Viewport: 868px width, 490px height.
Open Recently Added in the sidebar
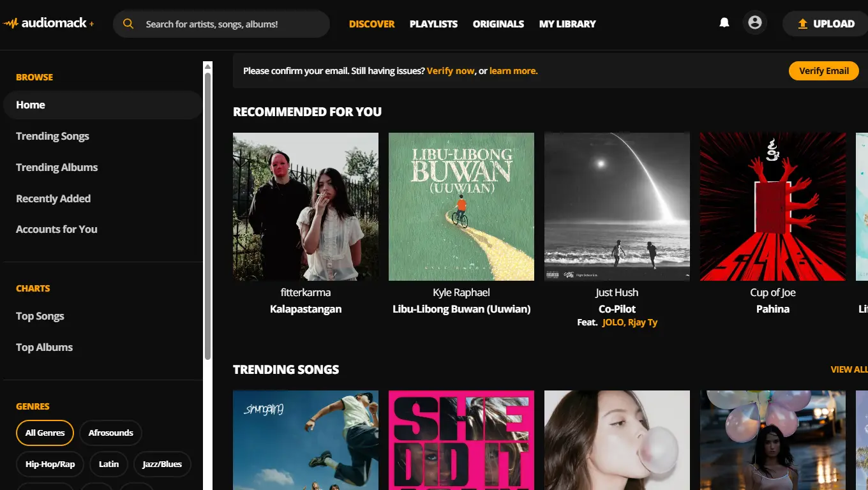pyautogui.click(x=53, y=198)
